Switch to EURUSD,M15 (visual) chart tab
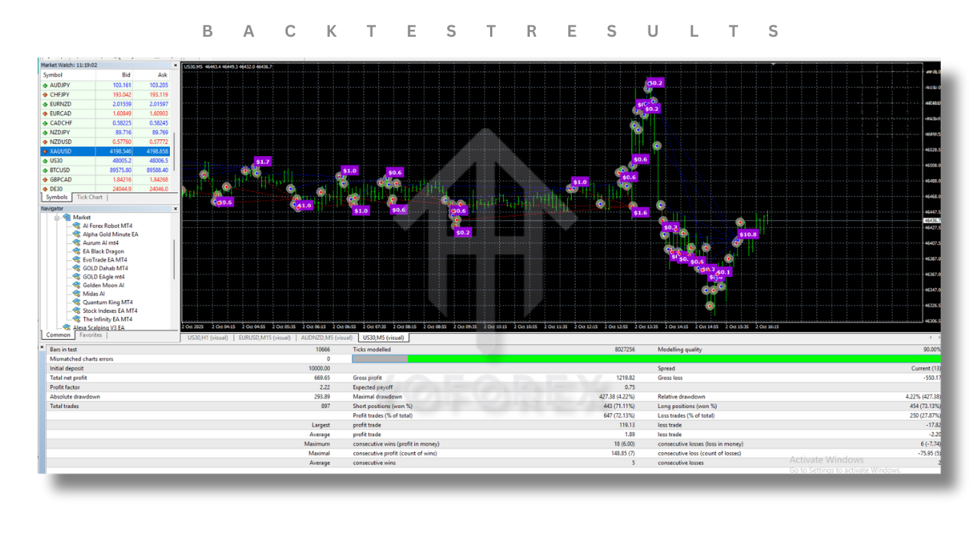 pos(264,337)
